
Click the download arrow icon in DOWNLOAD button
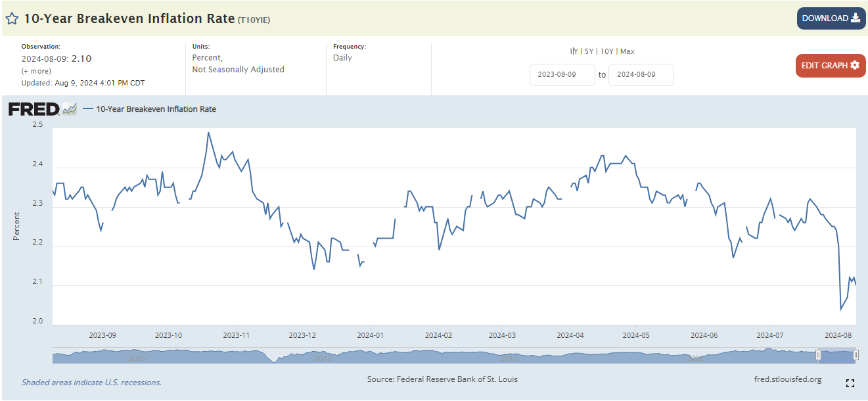855,18
